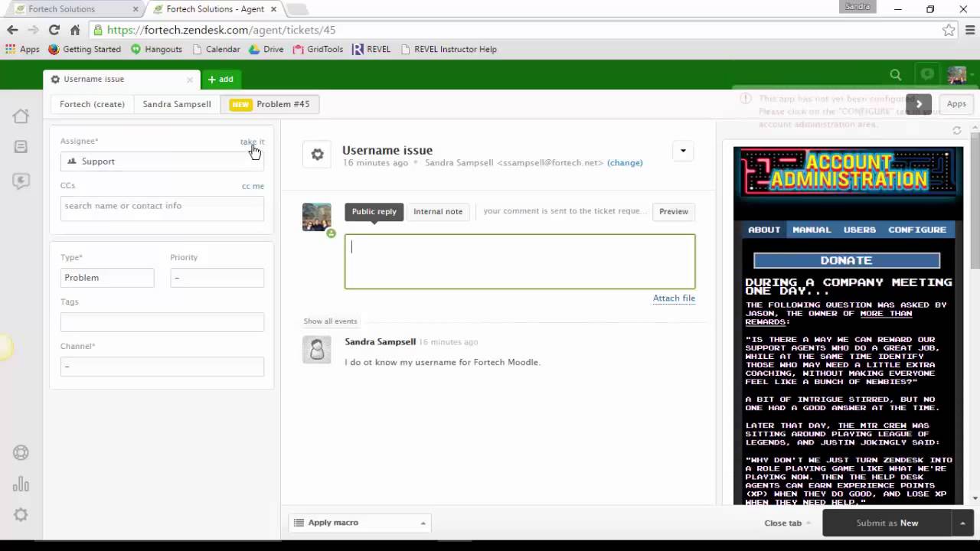
Task: Open the Apps bookmark shortcut
Action: pyautogui.click(x=22, y=49)
